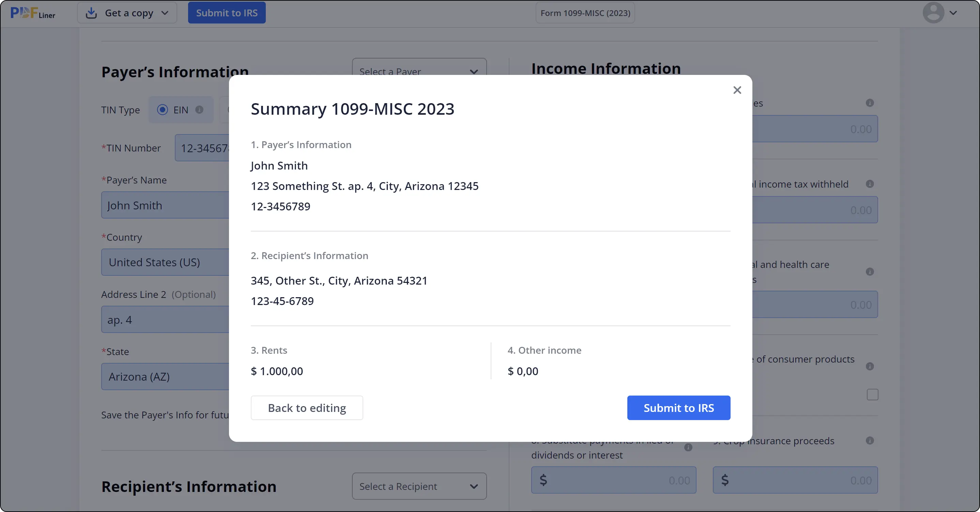Click the Back to editing button
The image size is (980, 512).
[x=307, y=407]
